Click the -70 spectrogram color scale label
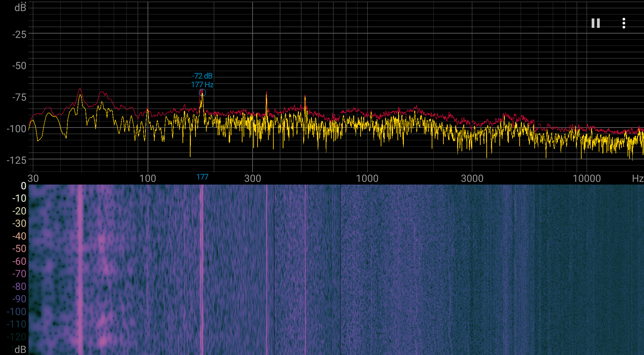The width and height of the screenshot is (644, 355). (19, 274)
